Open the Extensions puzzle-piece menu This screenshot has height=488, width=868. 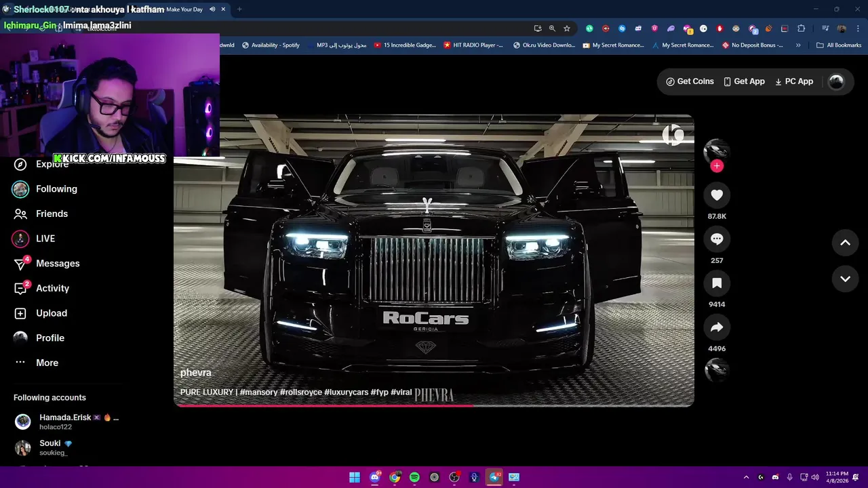click(x=802, y=28)
